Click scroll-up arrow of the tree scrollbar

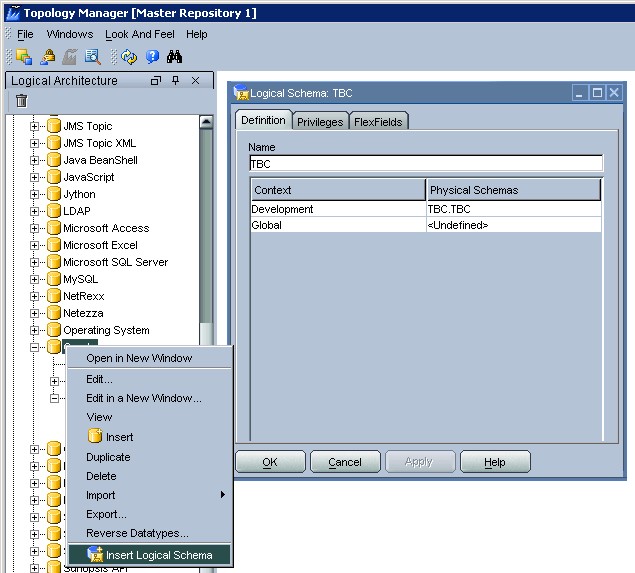point(206,122)
